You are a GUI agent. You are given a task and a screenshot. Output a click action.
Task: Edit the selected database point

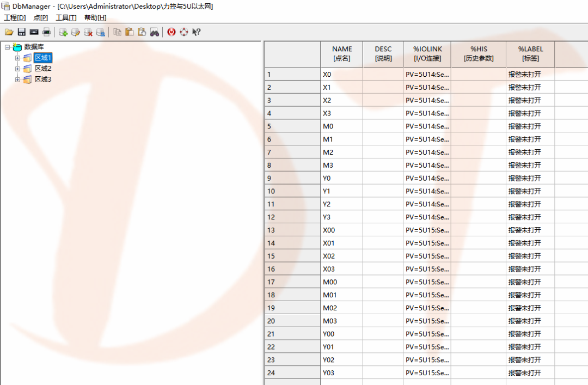75,32
